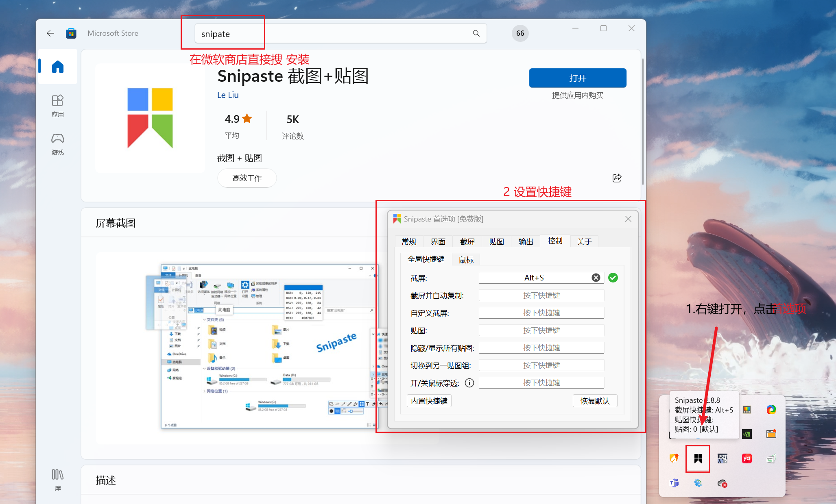Click the red yd Youdao tray icon
Image resolution: width=836 pixels, height=504 pixels.
point(747,458)
